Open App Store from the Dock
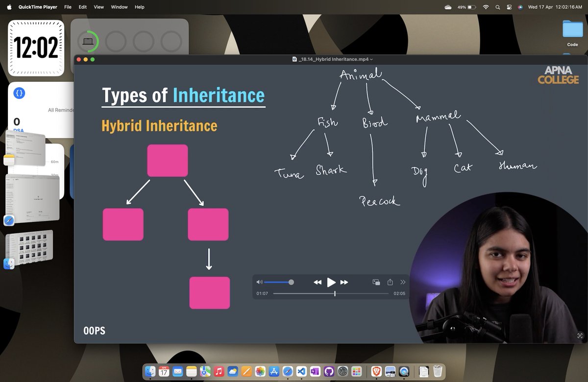This screenshot has width=588, height=382. click(x=274, y=371)
